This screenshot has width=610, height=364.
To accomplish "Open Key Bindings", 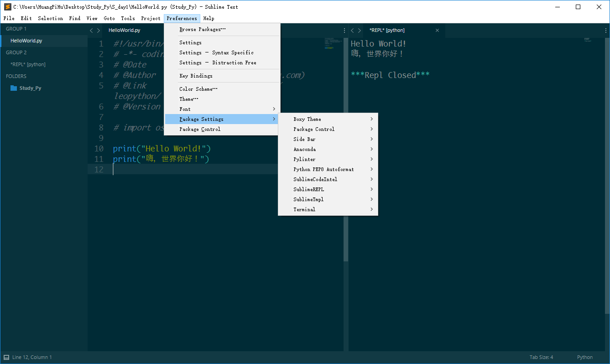I will click(222, 76).
